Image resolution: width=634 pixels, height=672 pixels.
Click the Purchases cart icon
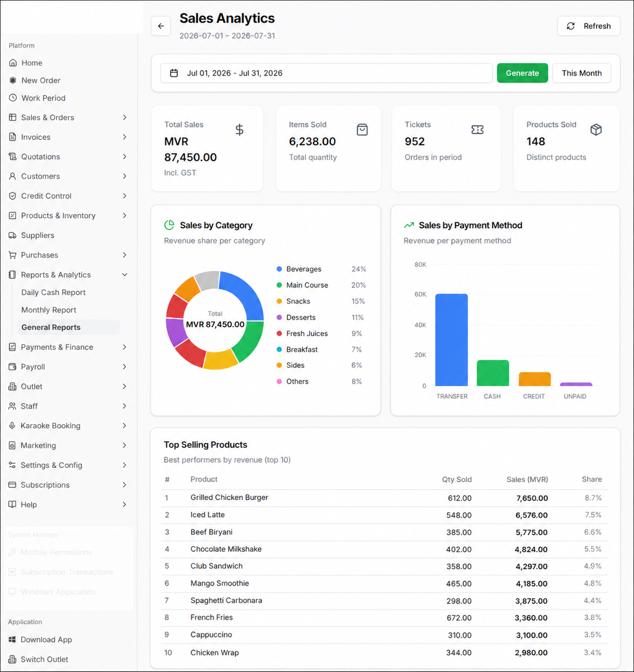[12, 255]
